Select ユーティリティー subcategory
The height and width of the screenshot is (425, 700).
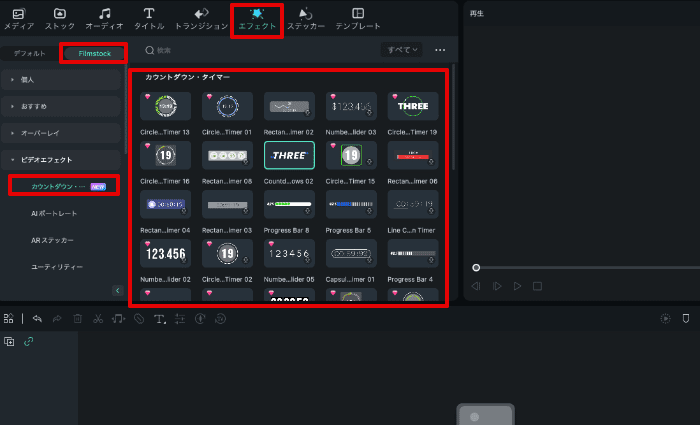point(57,267)
